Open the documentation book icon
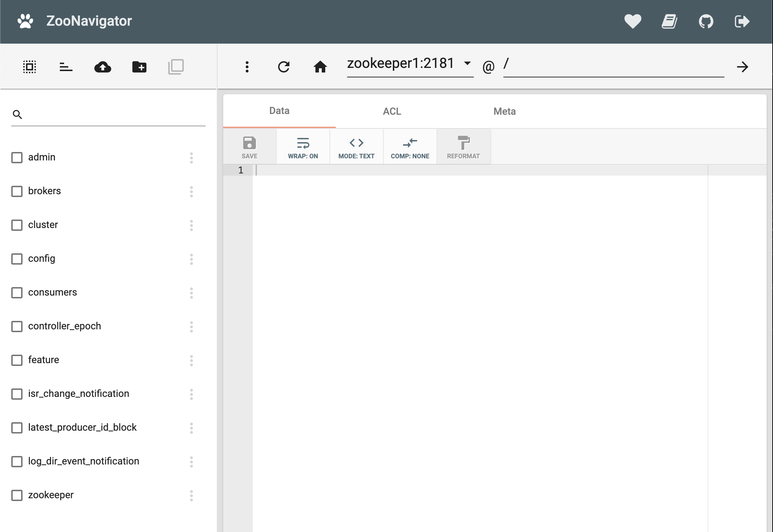 (669, 21)
